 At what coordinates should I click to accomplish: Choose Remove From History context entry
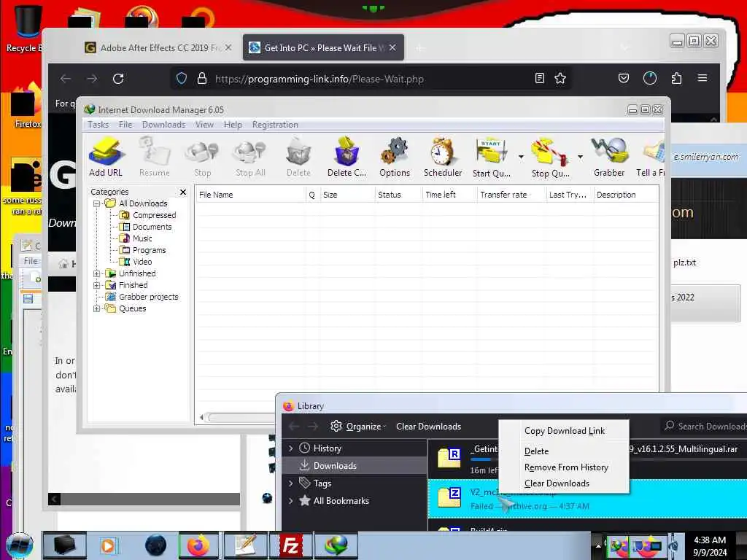tap(564, 467)
